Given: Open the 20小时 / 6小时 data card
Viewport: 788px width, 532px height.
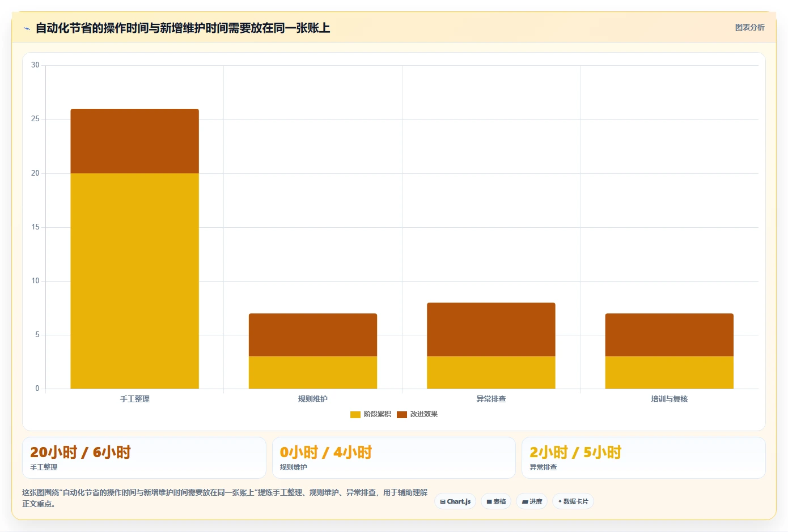Looking at the screenshot, I should 144,458.
